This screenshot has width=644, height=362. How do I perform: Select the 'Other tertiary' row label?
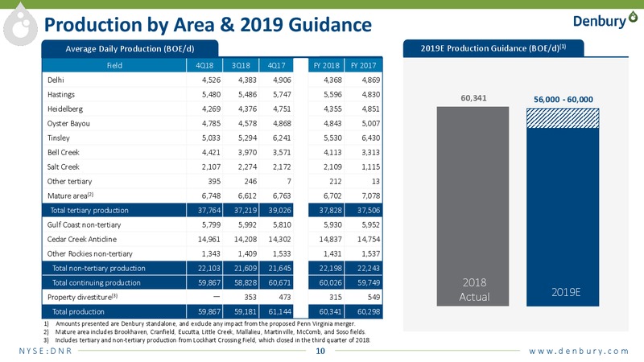click(x=69, y=182)
